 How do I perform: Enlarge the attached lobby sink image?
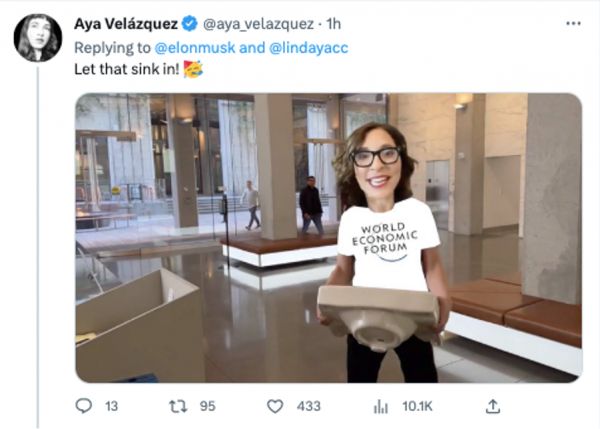point(328,237)
